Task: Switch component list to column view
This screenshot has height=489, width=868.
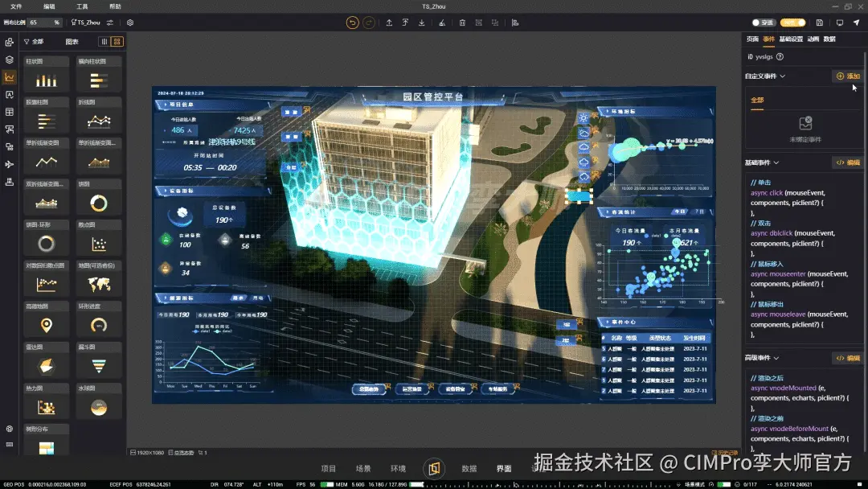Action: [104, 42]
